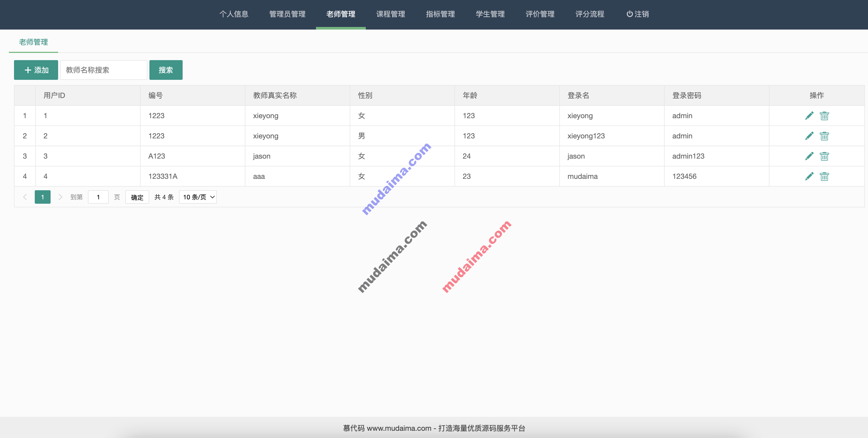Click the 操作 column header
Screen dimensions: 868x438
(817, 96)
